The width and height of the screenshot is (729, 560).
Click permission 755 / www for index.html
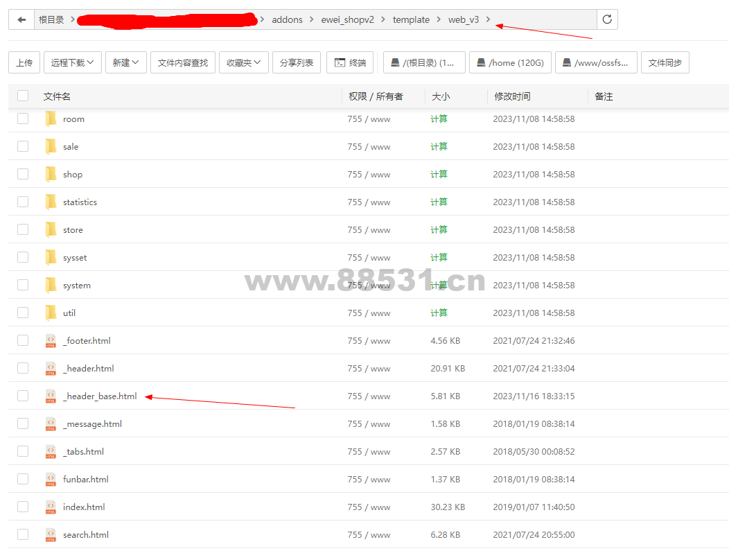[369, 507]
